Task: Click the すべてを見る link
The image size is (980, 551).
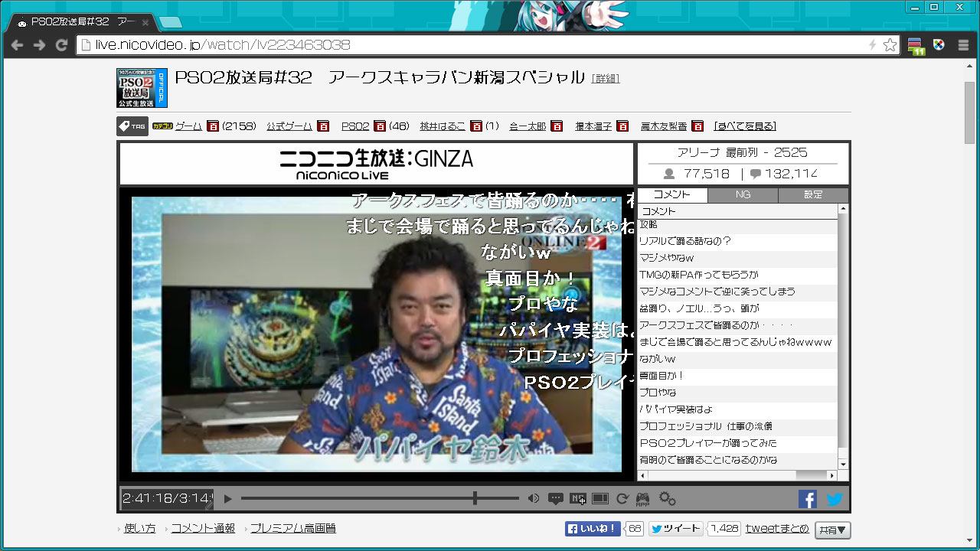Action: pyautogui.click(x=745, y=126)
